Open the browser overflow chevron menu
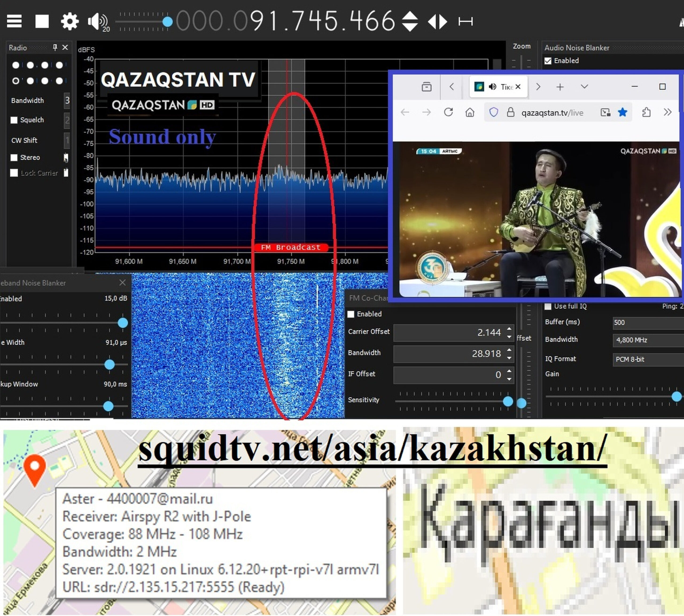 coord(667,112)
